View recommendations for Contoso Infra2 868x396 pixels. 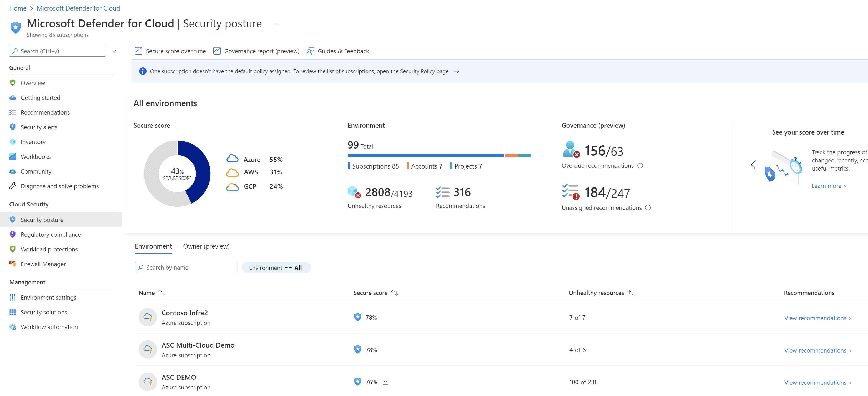[x=817, y=318]
